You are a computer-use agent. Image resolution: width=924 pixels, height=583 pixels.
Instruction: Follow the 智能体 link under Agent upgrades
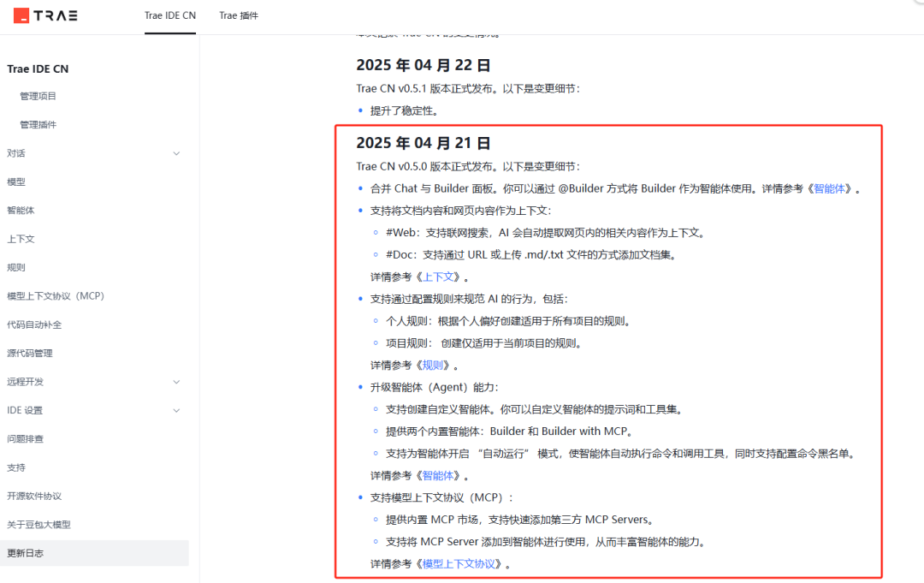(x=438, y=476)
